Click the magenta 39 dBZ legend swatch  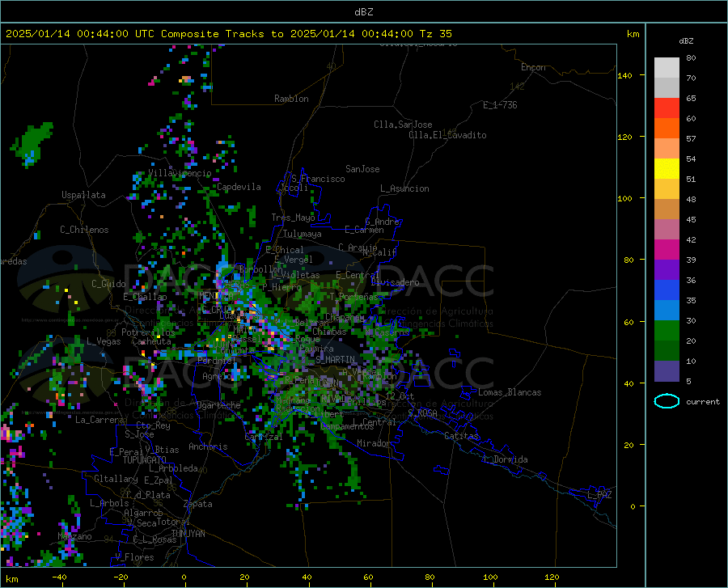pyautogui.click(x=667, y=250)
